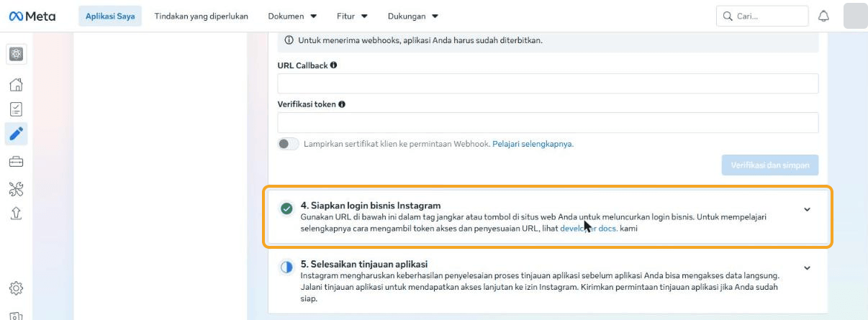Open the tools wrench icon in sidebar
The height and width of the screenshot is (320, 868).
point(16,188)
